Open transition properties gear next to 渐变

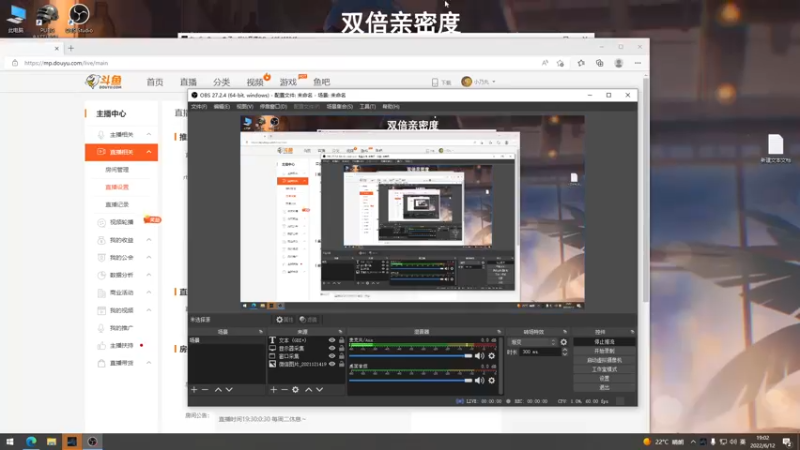564,342
